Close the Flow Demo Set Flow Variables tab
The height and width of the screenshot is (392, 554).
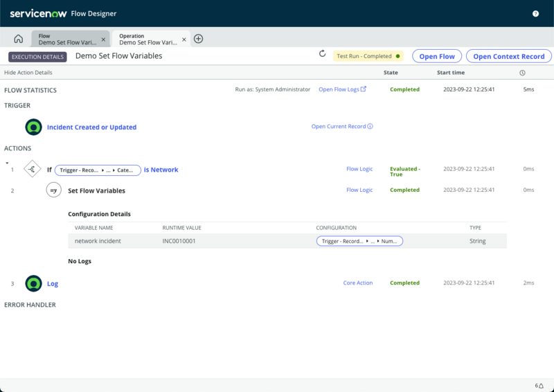(x=103, y=39)
